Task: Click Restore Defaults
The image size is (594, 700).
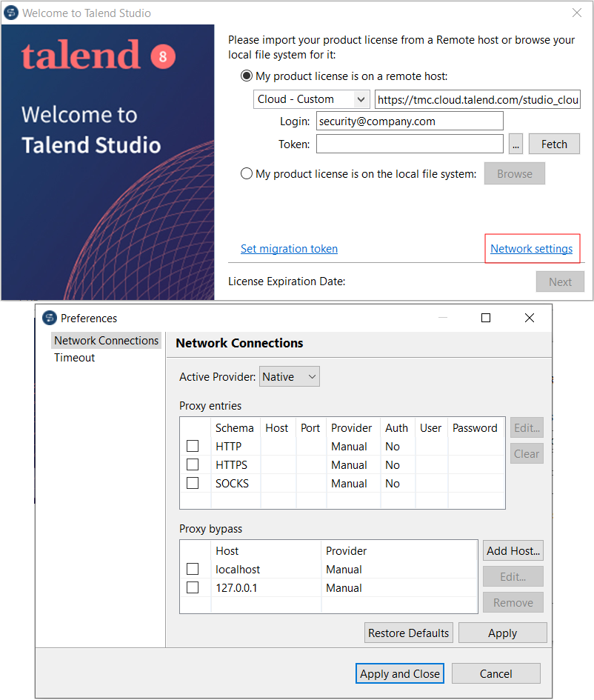Action: click(x=408, y=633)
